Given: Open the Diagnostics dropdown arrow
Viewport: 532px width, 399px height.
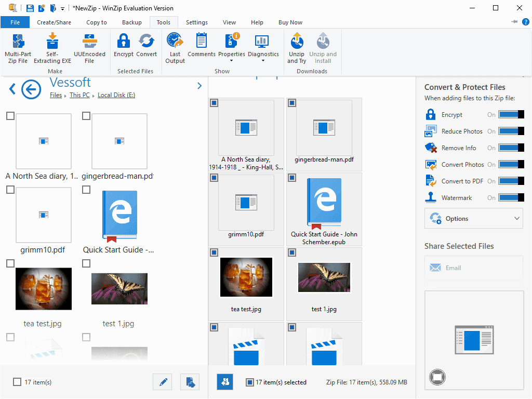Looking at the screenshot, I should (x=263, y=61).
